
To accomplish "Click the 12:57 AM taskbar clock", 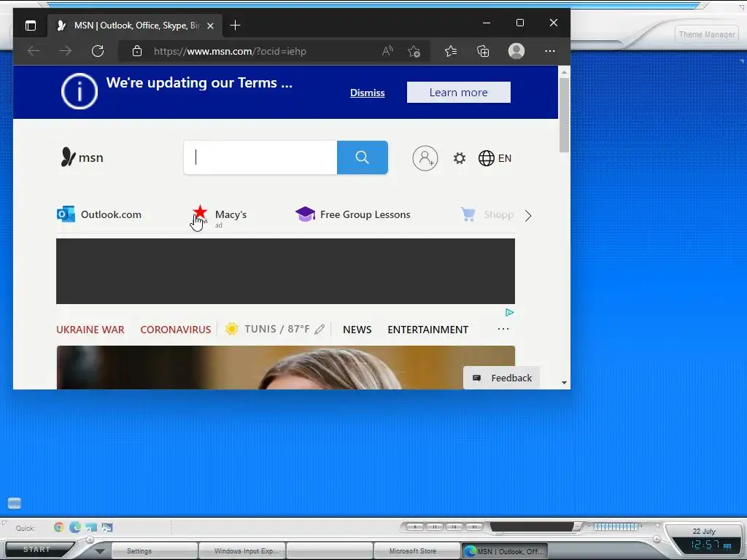I will 711,545.
